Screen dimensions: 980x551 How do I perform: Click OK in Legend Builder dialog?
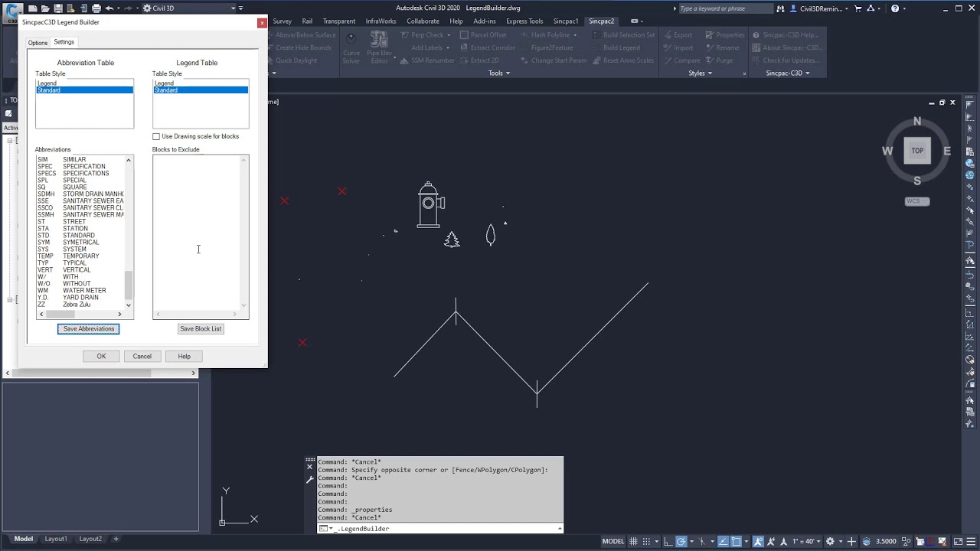tap(101, 356)
